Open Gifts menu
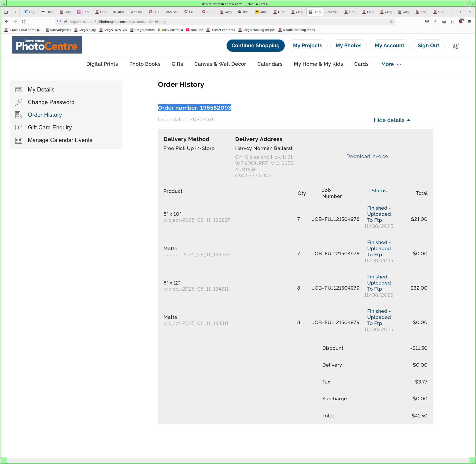This screenshot has height=464, width=476. pos(177,64)
